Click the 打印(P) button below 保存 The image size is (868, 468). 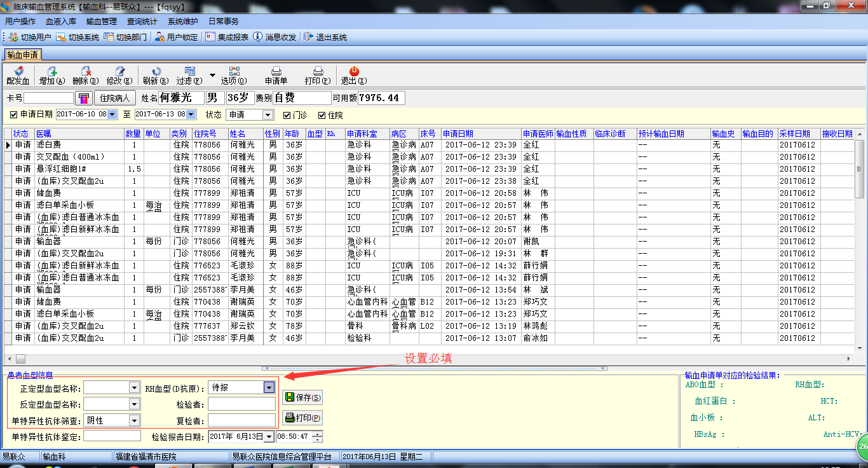click(x=302, y=418)
